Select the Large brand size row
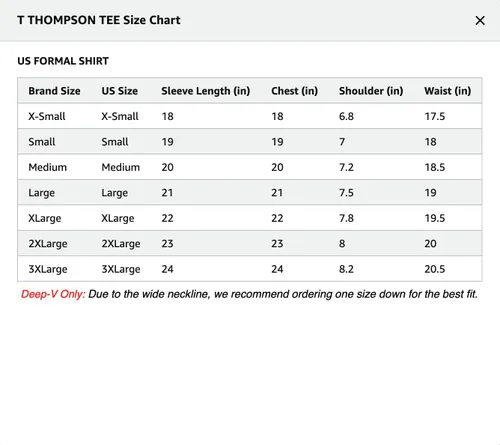 click(250, 193)
